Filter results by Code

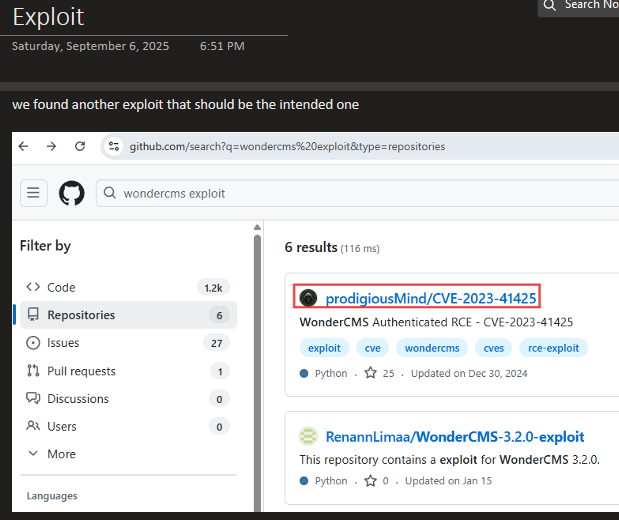click(61, 287)
